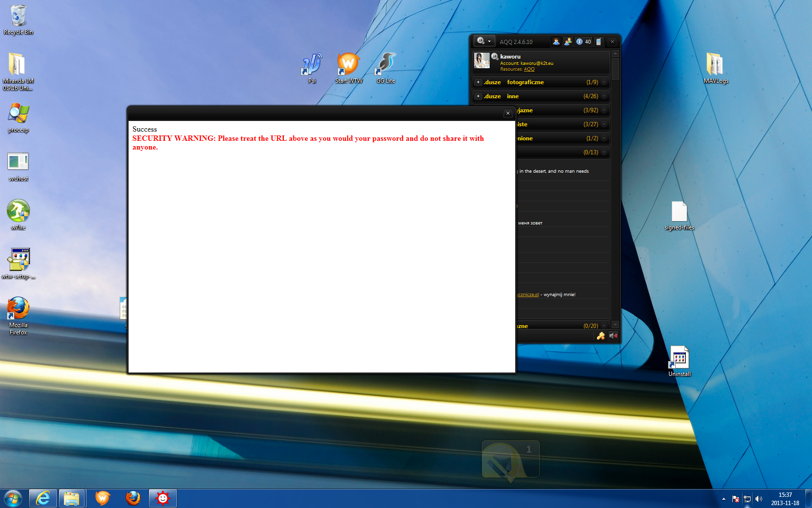Close the Success security warning popup
This screenshot has width=812, height=508.
(x=507, y=113)
